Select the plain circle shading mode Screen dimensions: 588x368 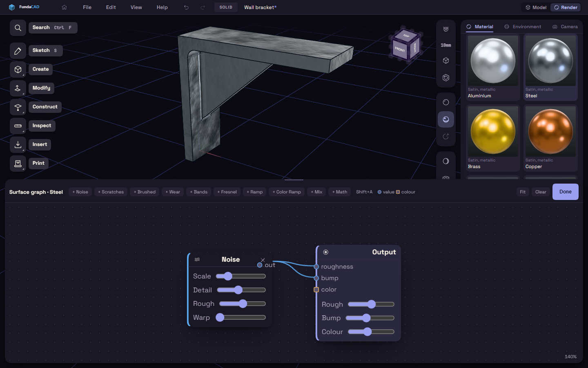tap(446, 102)
